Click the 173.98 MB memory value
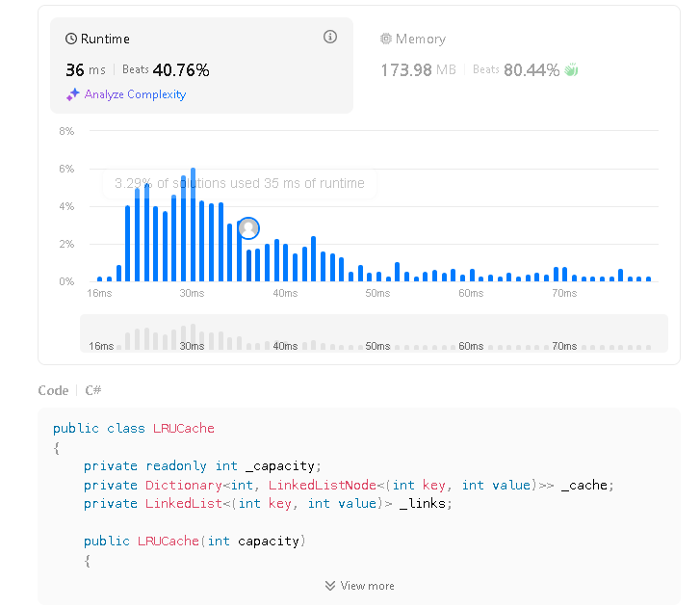The width and height of the screenshot is (700, 608). tap(418, 70)
